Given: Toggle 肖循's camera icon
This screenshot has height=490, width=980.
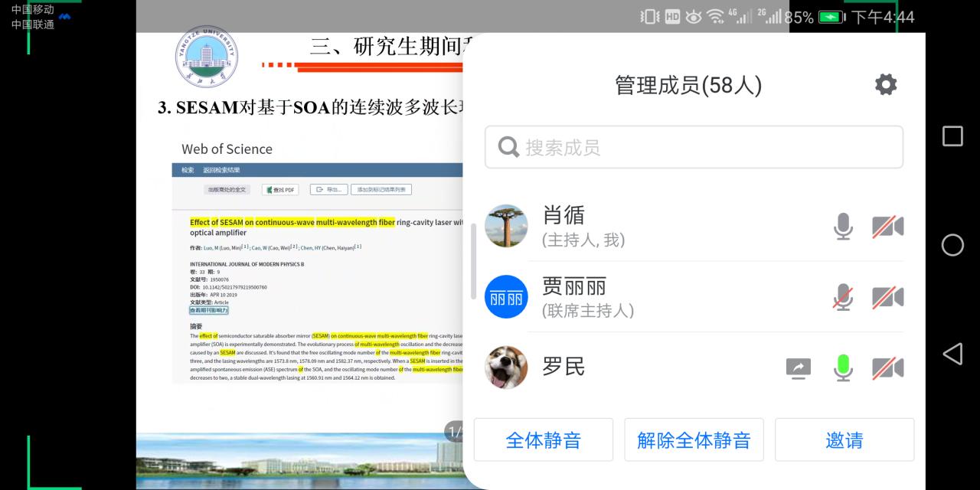Looking at the screenshot, I should 887,227.
